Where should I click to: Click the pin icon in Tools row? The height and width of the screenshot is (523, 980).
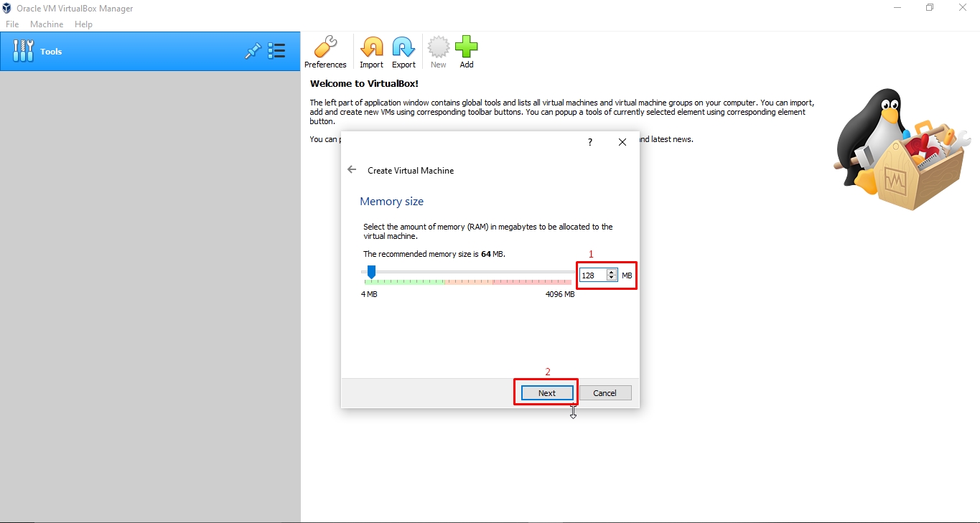[253, 51]
